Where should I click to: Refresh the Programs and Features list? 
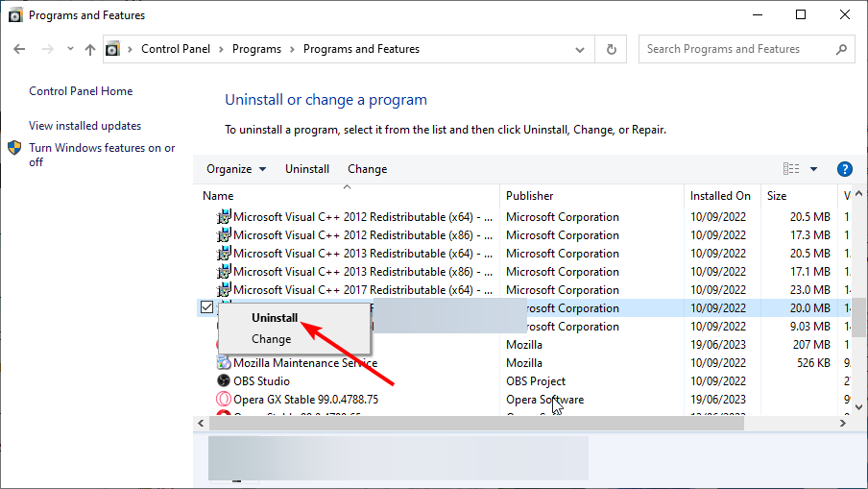tap(611, 49)
